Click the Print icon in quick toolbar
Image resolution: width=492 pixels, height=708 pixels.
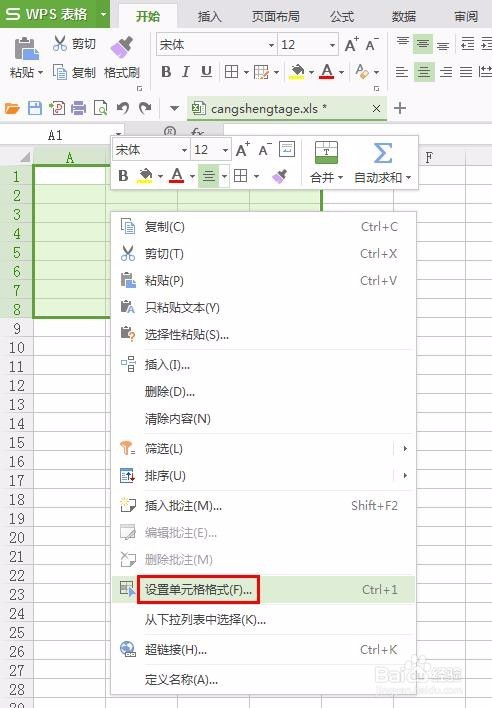[79, 108]
